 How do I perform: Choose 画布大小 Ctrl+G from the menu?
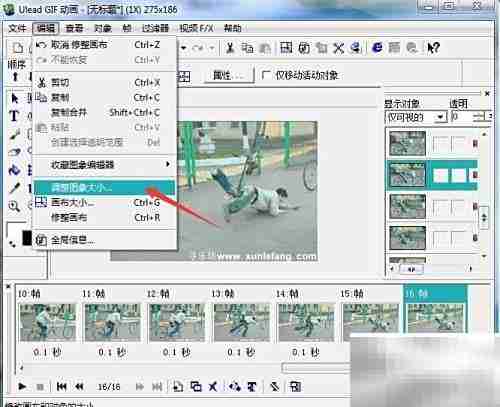click(104, 202)
